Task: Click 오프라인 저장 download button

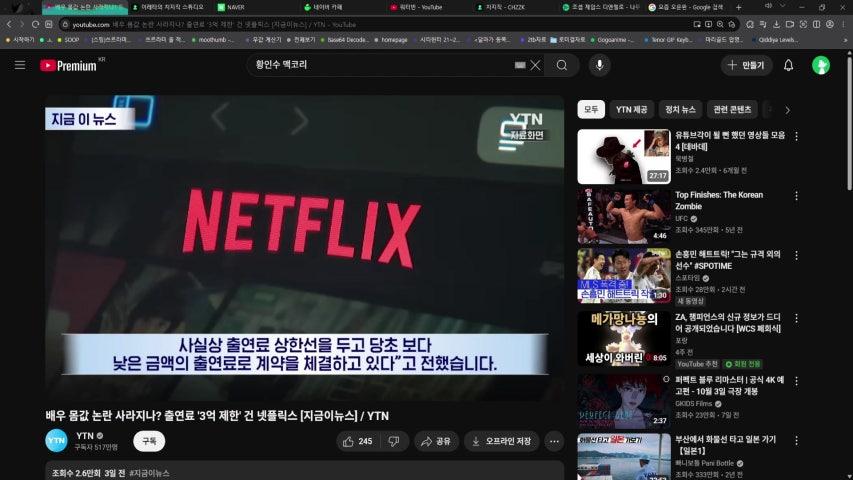Action: click(x=502, y=441)
